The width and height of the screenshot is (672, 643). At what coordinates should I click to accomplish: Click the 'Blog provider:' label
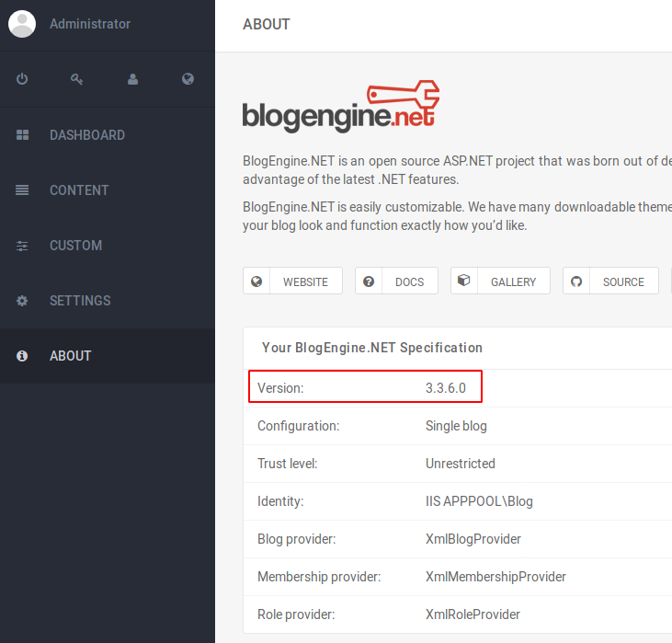[x=297, y=539]
